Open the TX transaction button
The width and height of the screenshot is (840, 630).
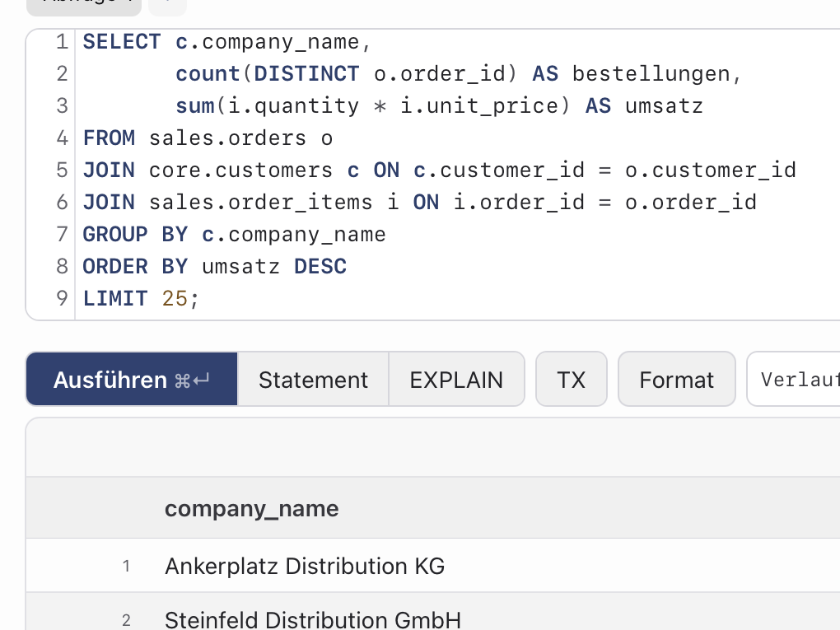[x=571, y=380]
